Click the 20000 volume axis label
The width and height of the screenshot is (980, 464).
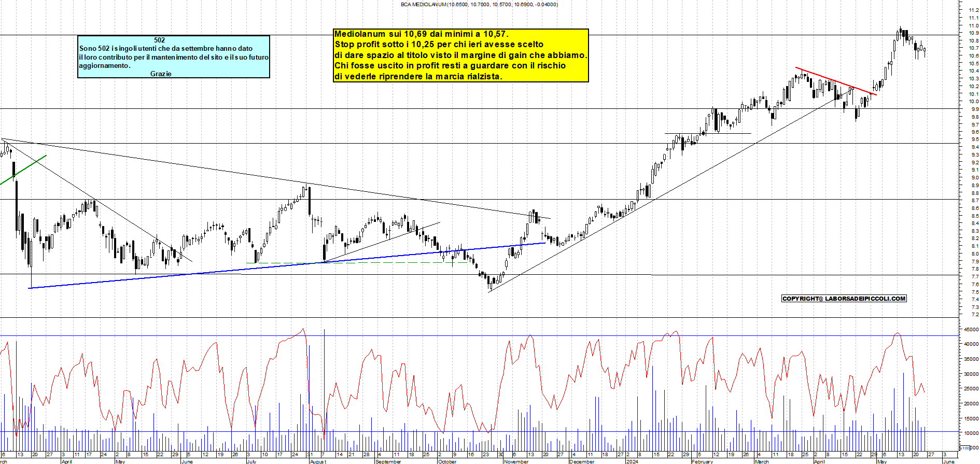971,403
